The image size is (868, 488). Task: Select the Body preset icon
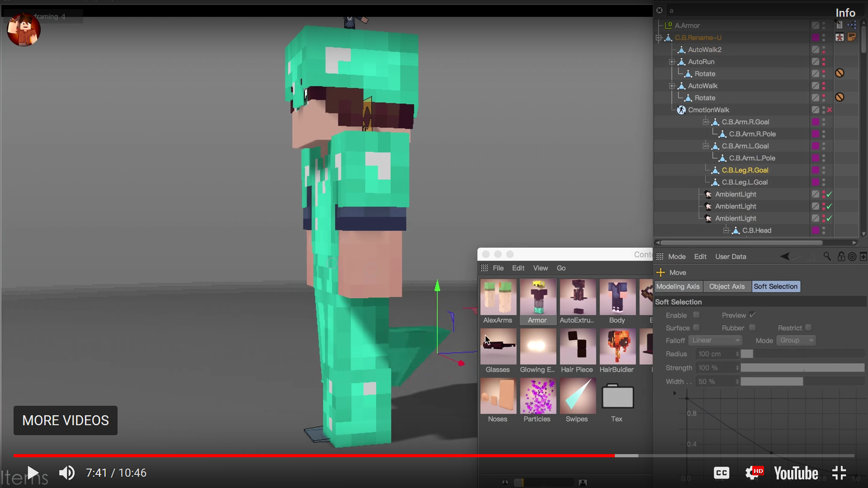(618, 297)
